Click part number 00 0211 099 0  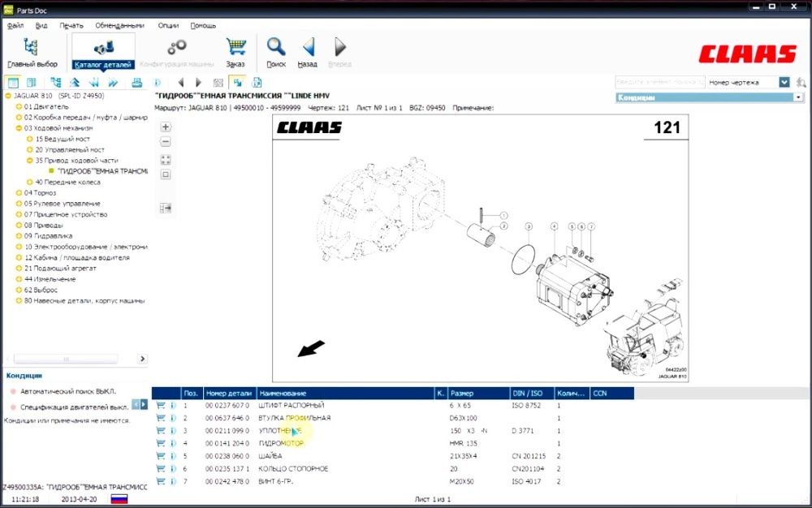(227, 431)
